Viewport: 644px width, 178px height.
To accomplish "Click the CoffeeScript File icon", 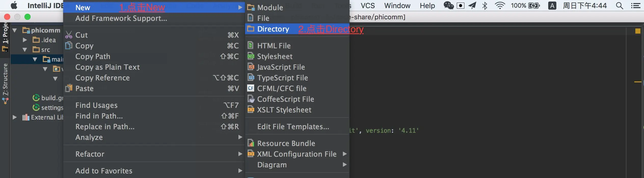I will (251, 99).
